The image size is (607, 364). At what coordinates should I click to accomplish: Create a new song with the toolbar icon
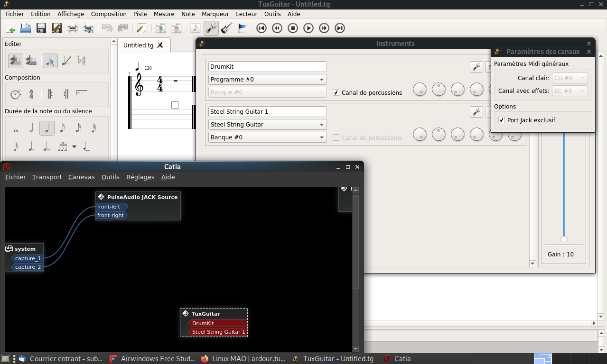click(x=10, y=28)
